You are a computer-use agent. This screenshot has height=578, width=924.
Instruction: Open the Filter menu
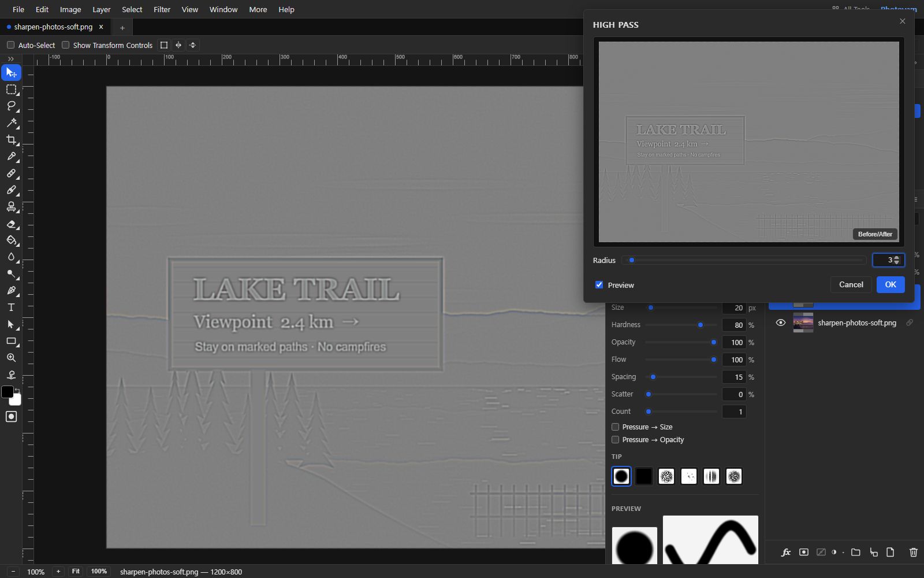point(162,9)
